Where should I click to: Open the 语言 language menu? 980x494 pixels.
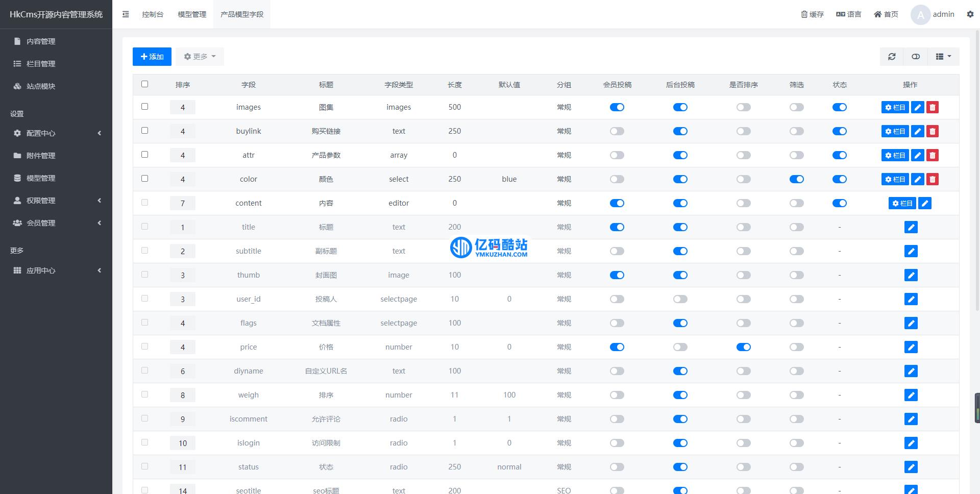(x=848, y=14)
